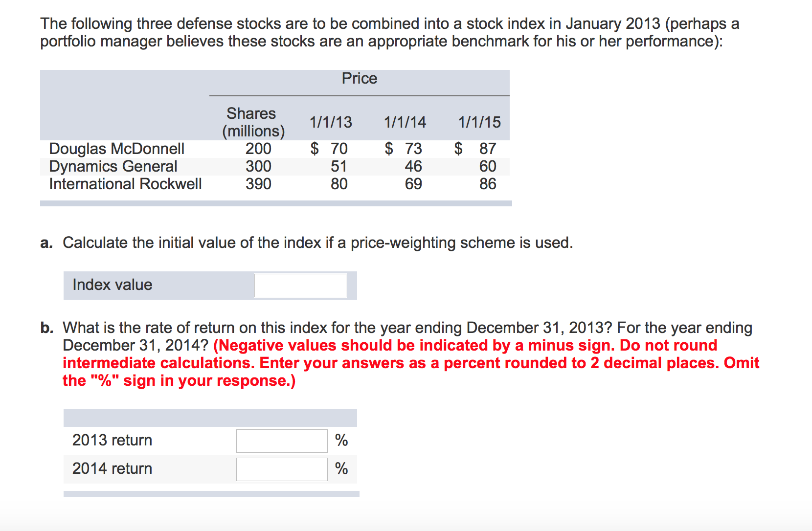This screenshot has height=531, width=812.
Task: Click the Douglas McDonnell row label
Action: tap(116, 149)
